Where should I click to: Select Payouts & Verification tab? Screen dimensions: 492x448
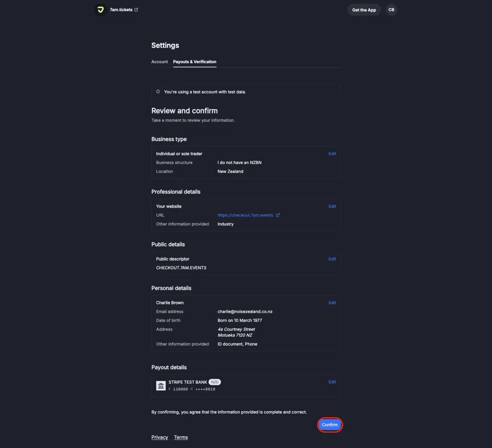pos(194,62)
